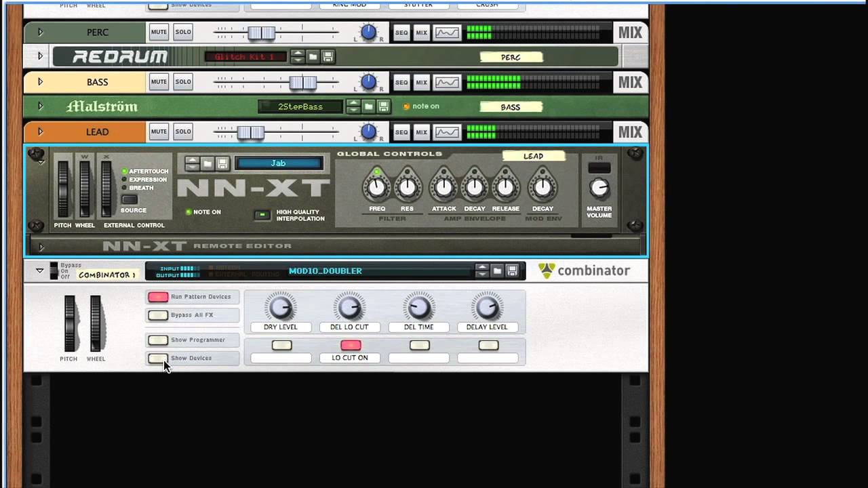Collapse the Combinator device

[x=40, y=271]
